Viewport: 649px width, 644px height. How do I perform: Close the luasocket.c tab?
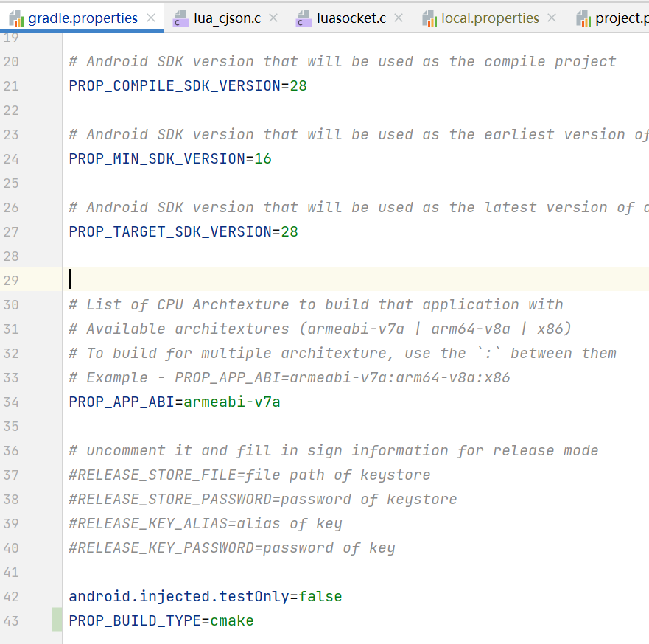click(x=399, y=18)
